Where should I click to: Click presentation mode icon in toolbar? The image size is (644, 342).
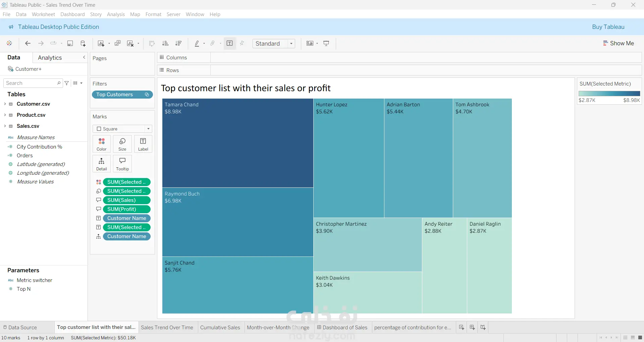pyautogui.click(x=326, y=43)
